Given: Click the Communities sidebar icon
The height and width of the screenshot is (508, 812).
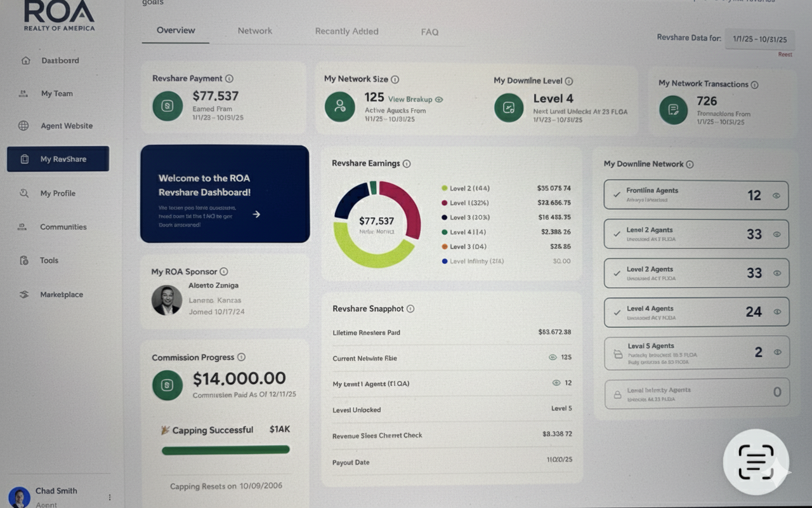Looking at the screenshot, I should pyautogui.click(x=23, y=227).
